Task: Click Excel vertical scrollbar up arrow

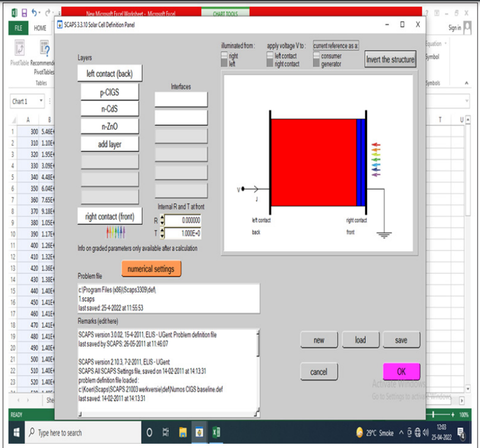Action: click(x=468, y=120)
